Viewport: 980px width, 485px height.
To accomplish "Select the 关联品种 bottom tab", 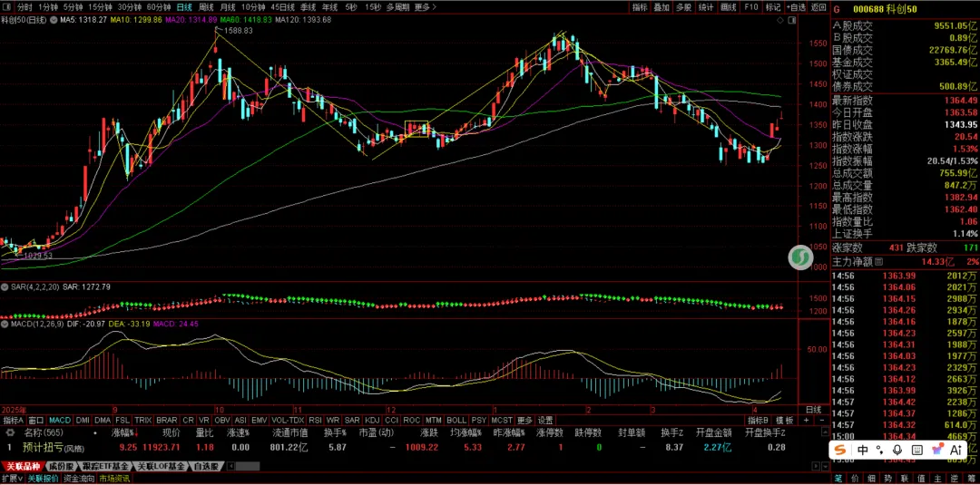I will click(23, 466).
